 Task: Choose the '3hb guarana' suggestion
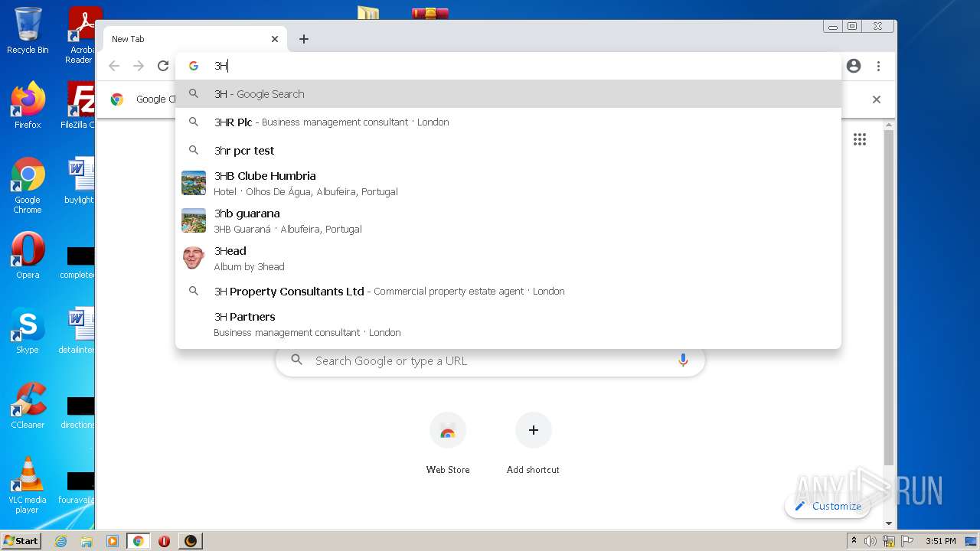pyautogui.click(x=508, y=220)
